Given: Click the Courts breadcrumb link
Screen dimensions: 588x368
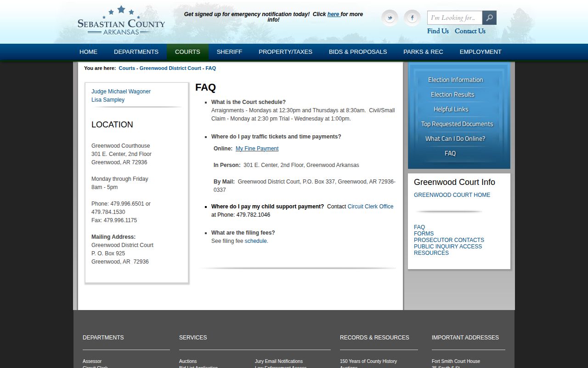Looking at the screenshot, I should pyautogui.click(x=127, y=68).
